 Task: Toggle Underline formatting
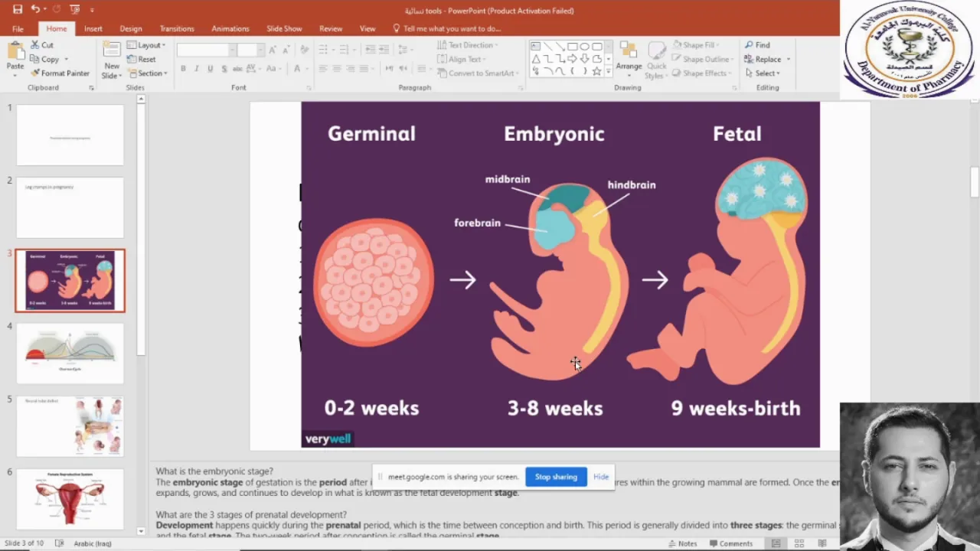tap(211, 69)
